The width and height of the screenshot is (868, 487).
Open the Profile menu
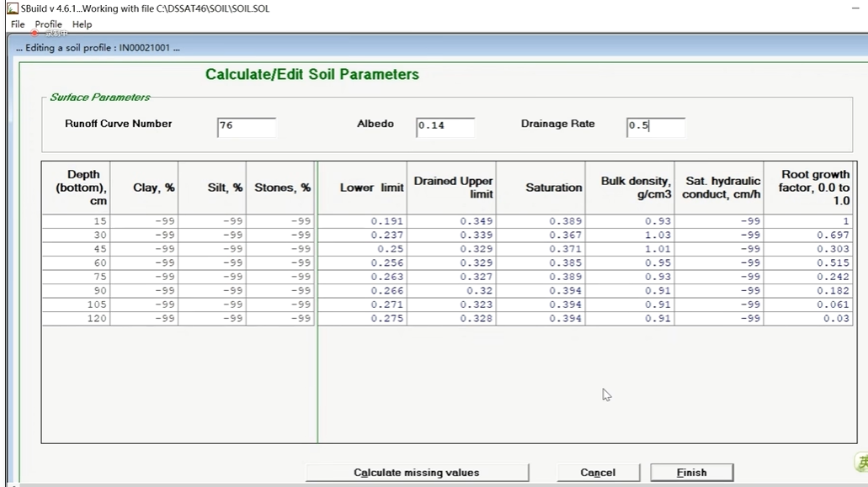pyautogui.click(x=48, y=24)
